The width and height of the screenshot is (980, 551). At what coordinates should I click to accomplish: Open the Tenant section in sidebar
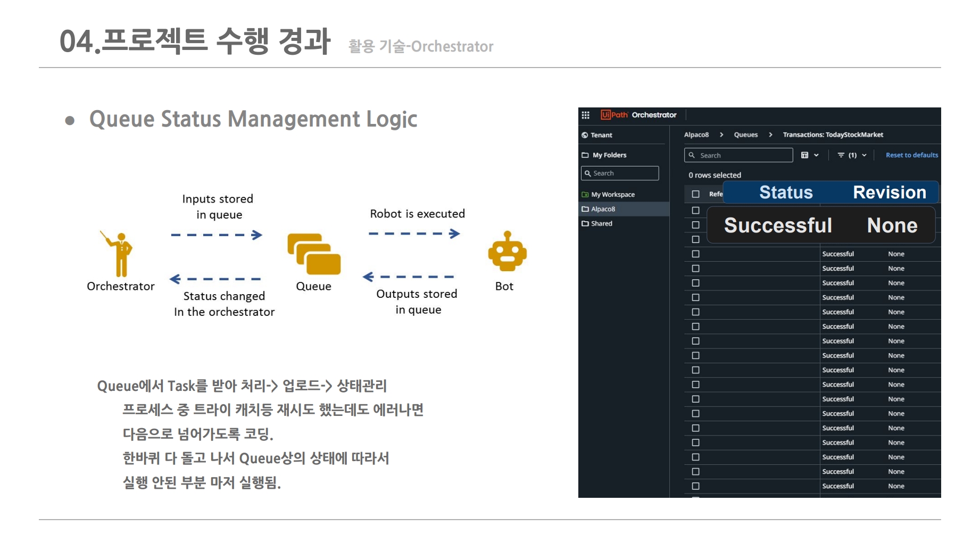[x=597, y=135]
